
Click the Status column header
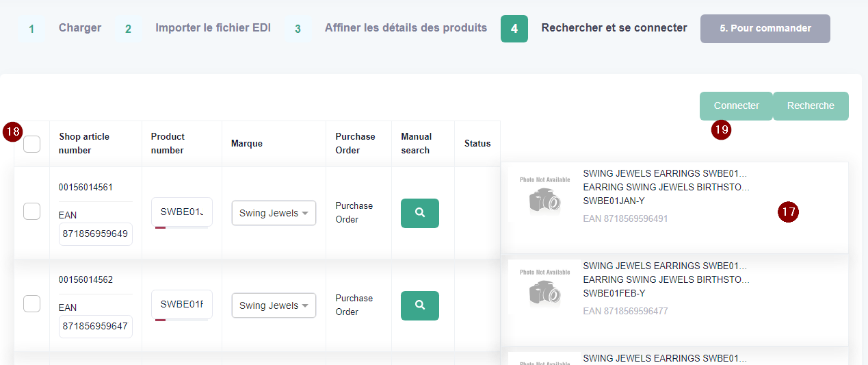(x=477, y=144)
